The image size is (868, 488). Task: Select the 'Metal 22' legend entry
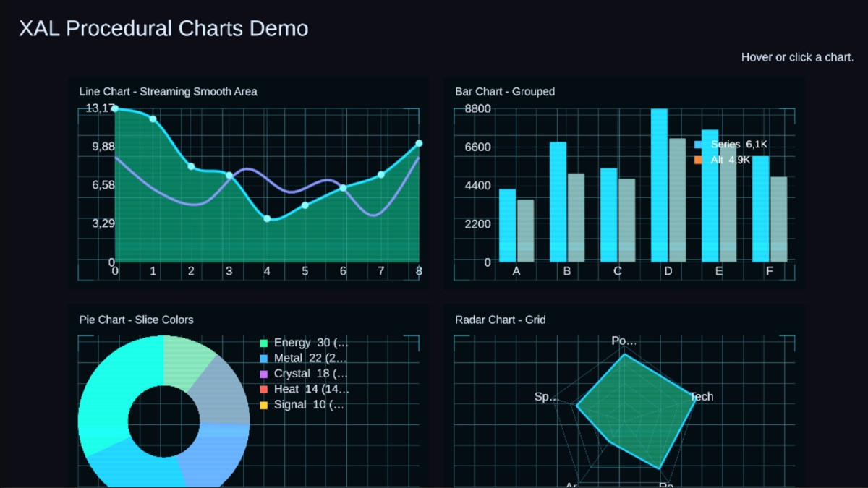(303, 359)
